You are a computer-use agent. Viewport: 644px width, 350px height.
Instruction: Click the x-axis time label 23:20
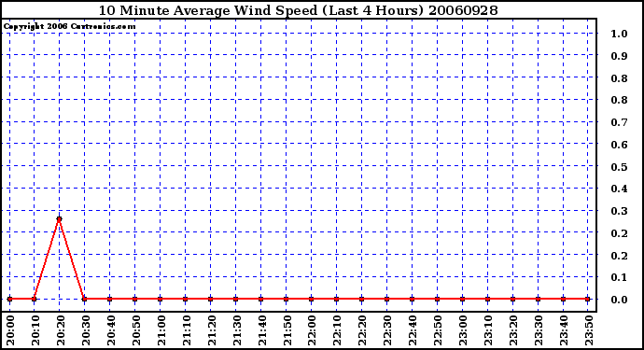(x=514, y=330)
